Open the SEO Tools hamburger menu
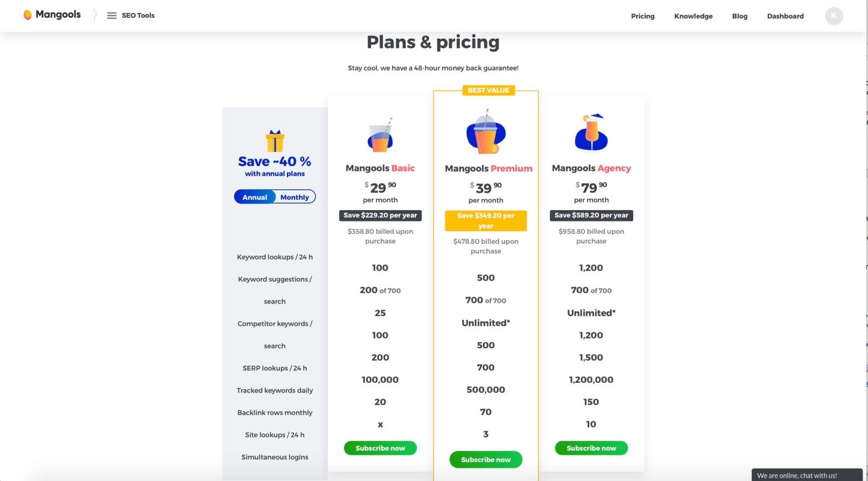 pyautogui.click(x=112, y=16)
